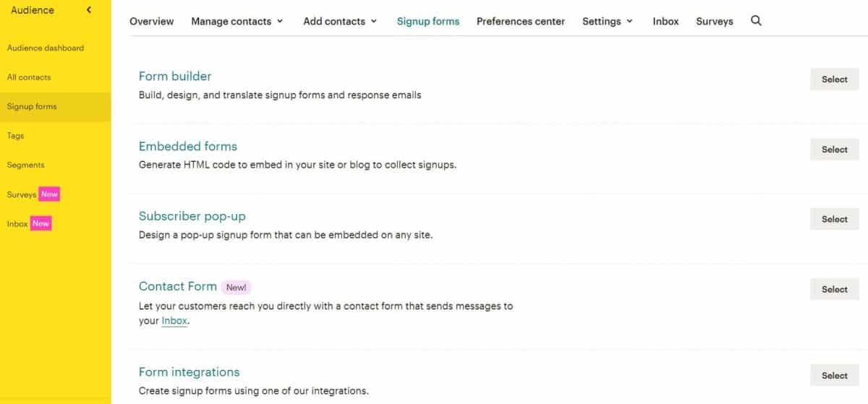The height and width of the screenshot is (404, 868).
Task: Open the Inbox tab in top navigation
Action: click(x=665, y=21)
